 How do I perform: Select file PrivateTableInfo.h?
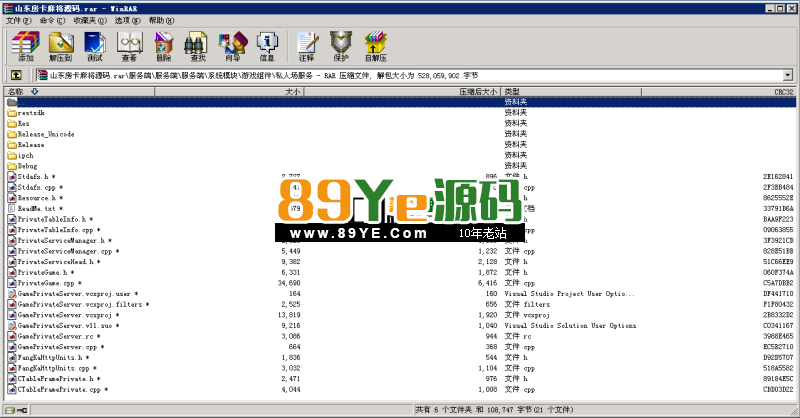click(x=52, y=219)
